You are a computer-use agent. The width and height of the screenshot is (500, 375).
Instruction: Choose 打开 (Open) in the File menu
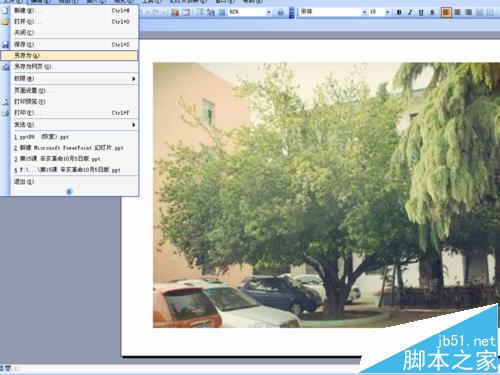(69, 22)
